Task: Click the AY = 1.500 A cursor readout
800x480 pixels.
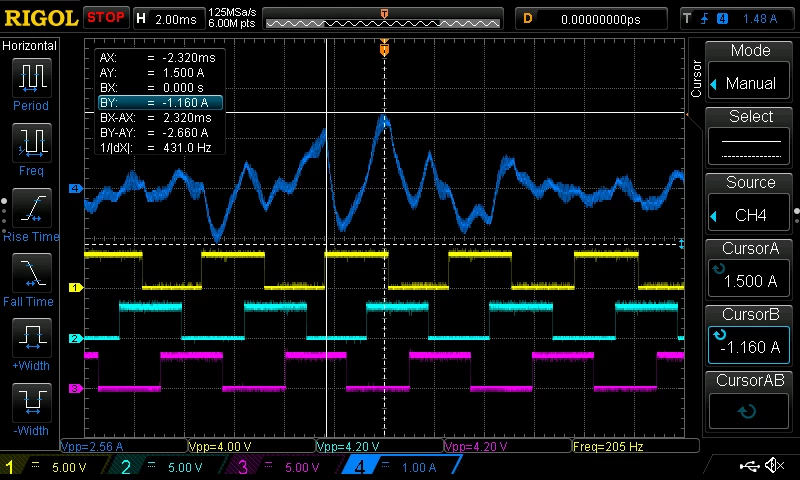Action: [x=152, y=72]
